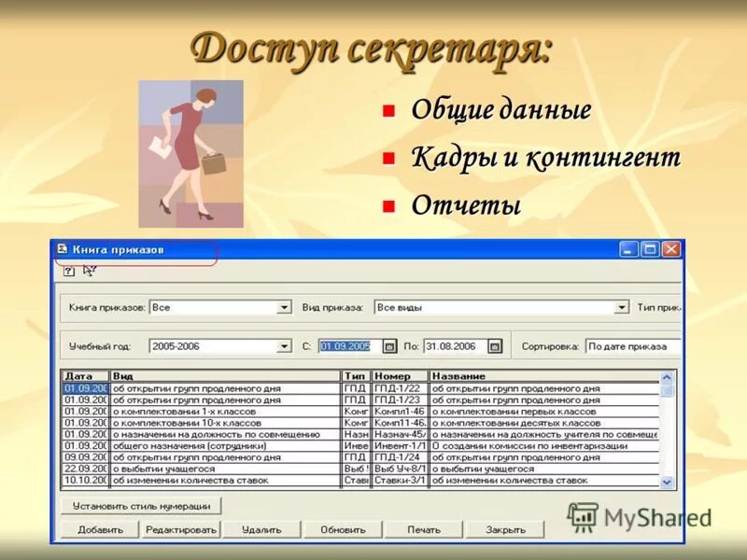Image resolution: width=747 pixels, height=560 pixels.
Task: Open the Вид приказа dropdown showing Все виды
Action: pyautogui.click(x=621, y=308)
